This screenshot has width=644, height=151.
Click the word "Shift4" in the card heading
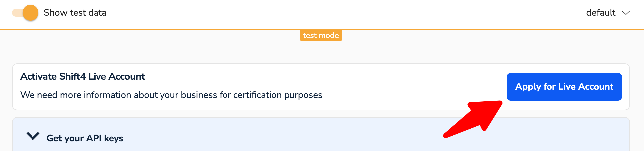click(x=72, y=76)
